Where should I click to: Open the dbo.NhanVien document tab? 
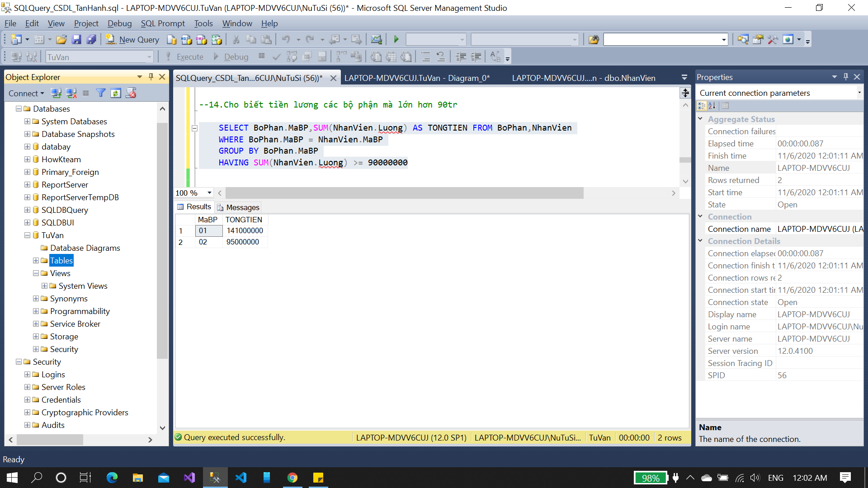click(583, 78)
